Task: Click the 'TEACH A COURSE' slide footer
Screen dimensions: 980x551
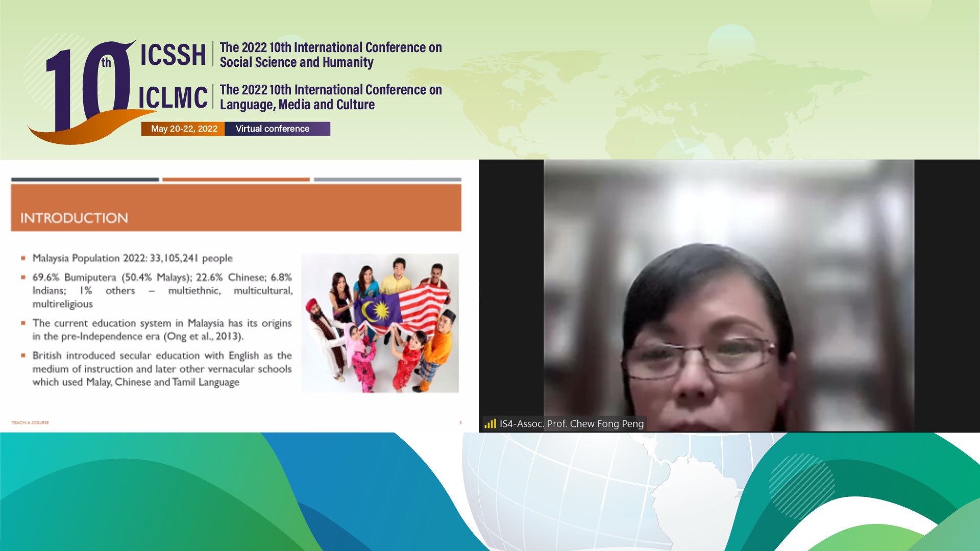Action: [30, 422]
